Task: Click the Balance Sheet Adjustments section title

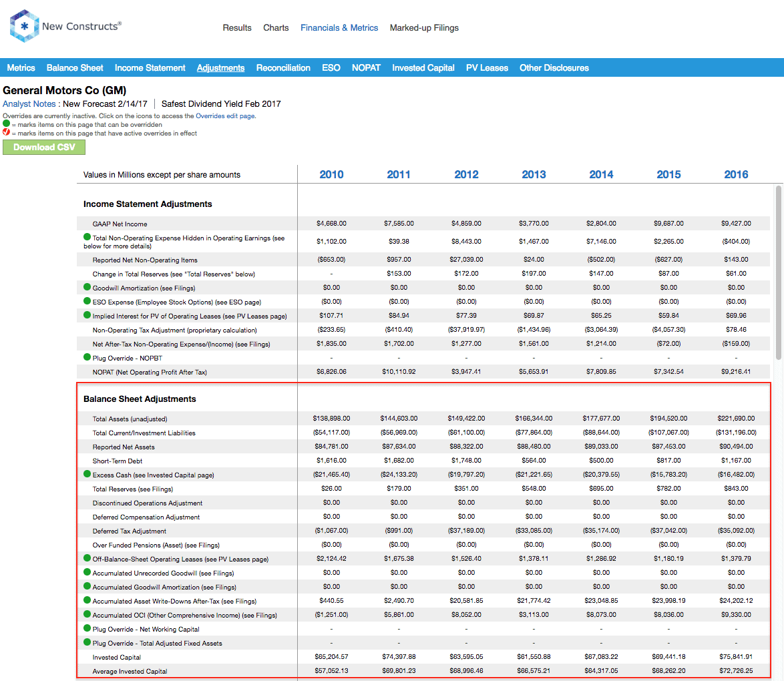Action: (x=140, y=399)
